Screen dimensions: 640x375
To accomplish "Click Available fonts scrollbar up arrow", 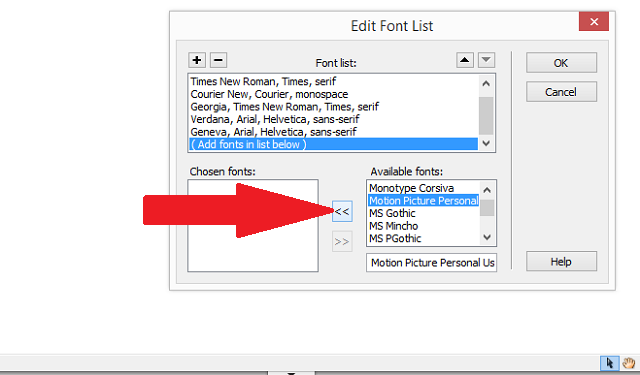I will click(x=487, y=190).
